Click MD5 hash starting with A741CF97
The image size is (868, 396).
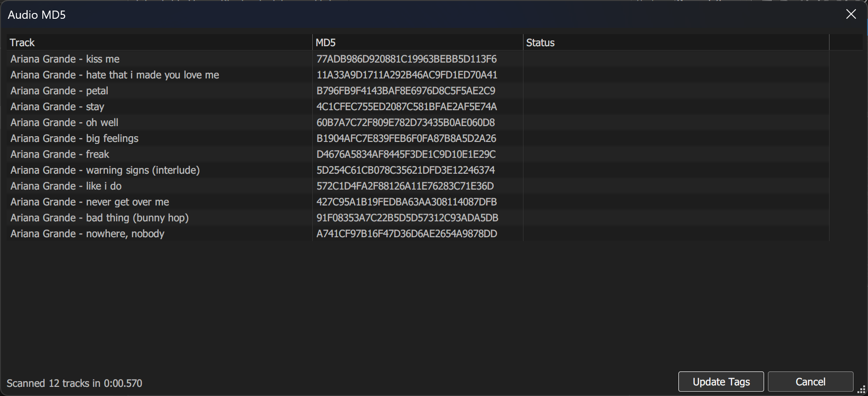pos(407,233)
